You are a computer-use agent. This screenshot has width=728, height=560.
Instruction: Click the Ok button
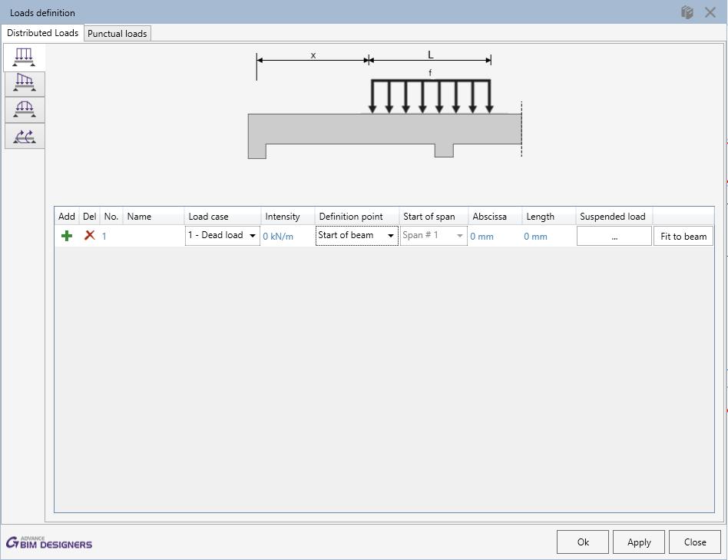pos(583,542)
